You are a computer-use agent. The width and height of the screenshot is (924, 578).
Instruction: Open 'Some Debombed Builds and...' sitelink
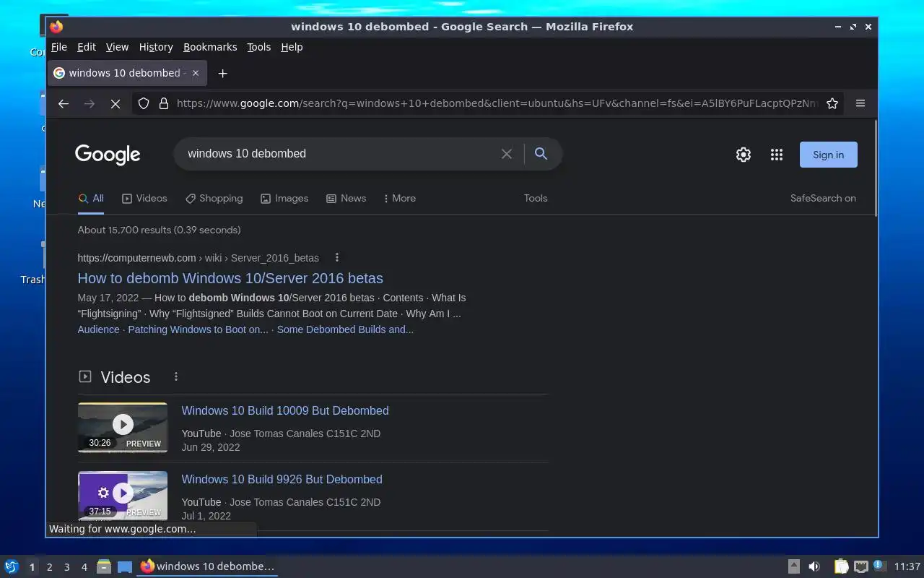[345, 329]
